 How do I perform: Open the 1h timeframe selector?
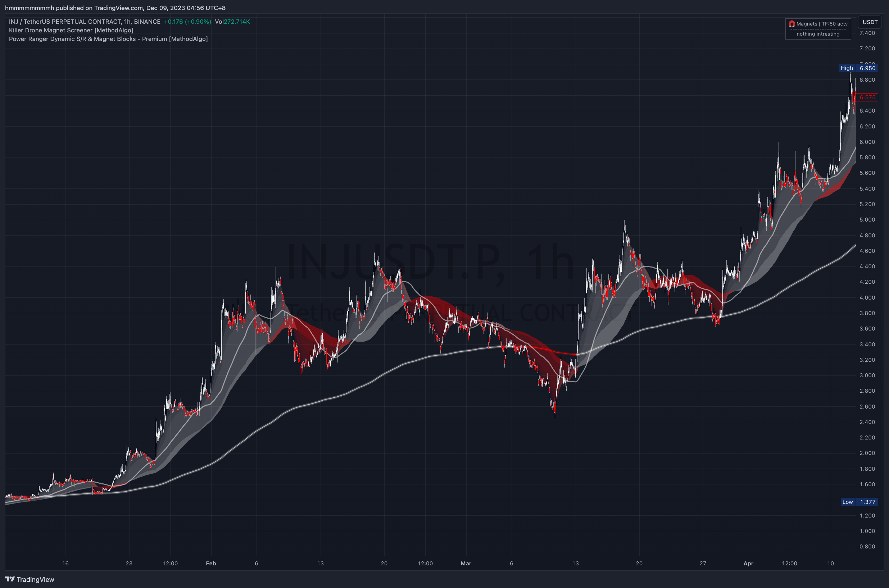coord(127,21)
